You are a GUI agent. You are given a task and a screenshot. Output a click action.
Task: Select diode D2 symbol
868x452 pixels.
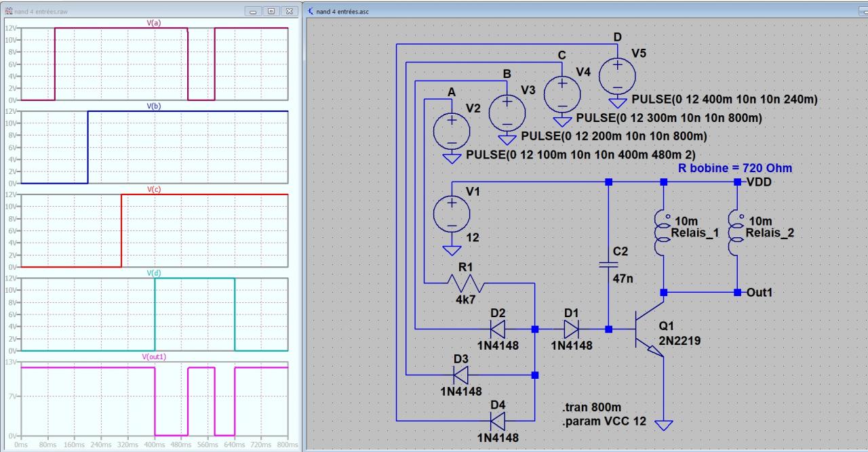coord(498,329)
